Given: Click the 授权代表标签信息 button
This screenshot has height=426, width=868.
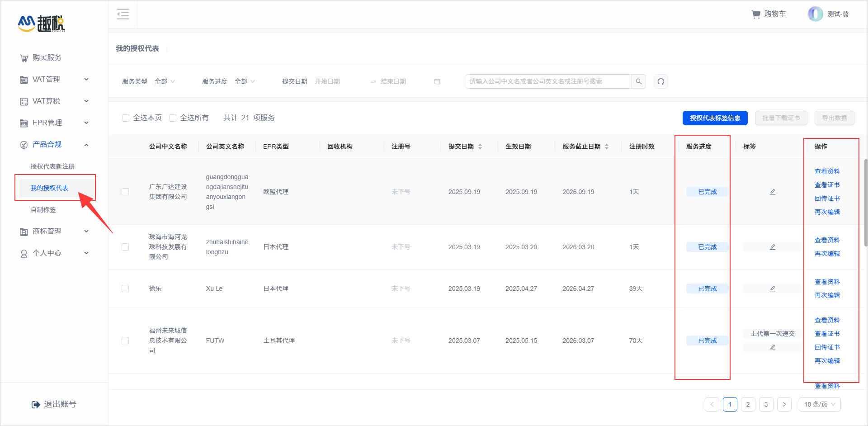Looking at the screenshot, I should pos(715,118).
